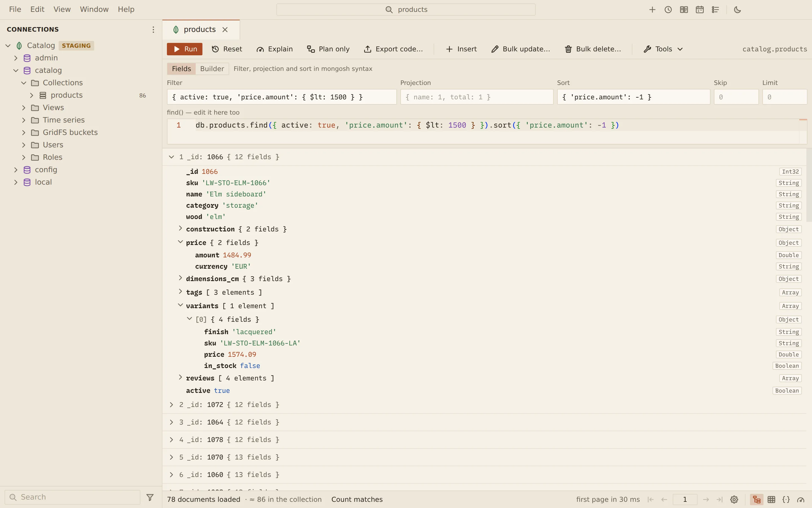Screen dimensions: 812x508
Task: Expand the GridFS buckets folder
Action: (x=24, y=133)
